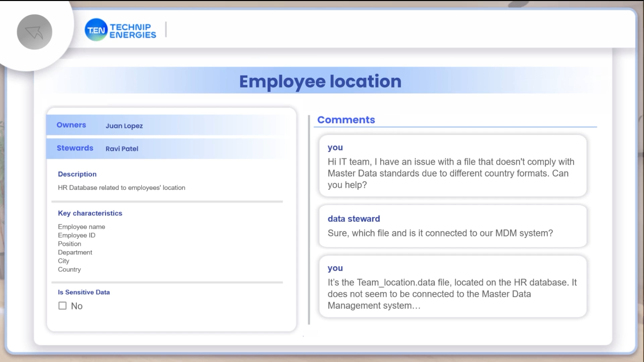Click the 'data steward' author name
Image resolution: width=644 pixels, height=362 pixels.
[354, 219]
